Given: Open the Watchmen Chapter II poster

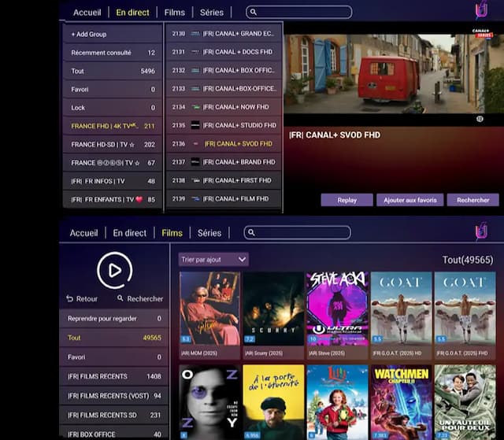Looking at the screenshot, I should [x=402, y=400].
